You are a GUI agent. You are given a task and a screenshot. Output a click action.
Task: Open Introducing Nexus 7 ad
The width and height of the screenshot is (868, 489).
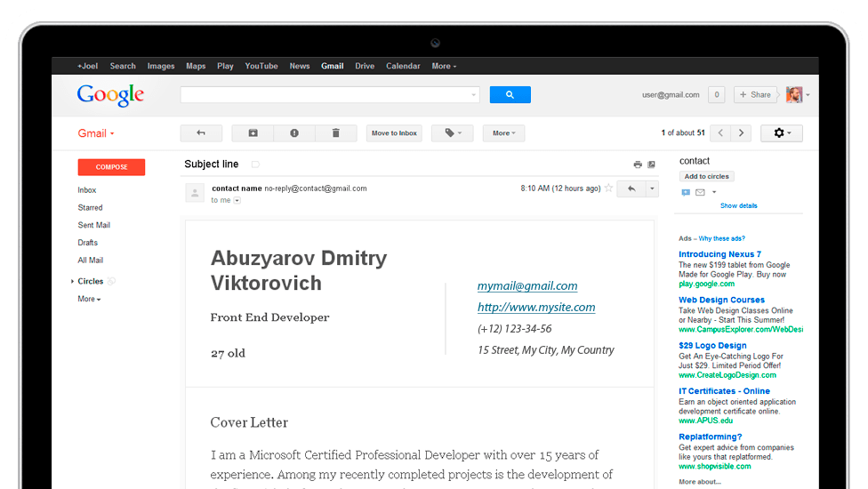click(719, 254)
